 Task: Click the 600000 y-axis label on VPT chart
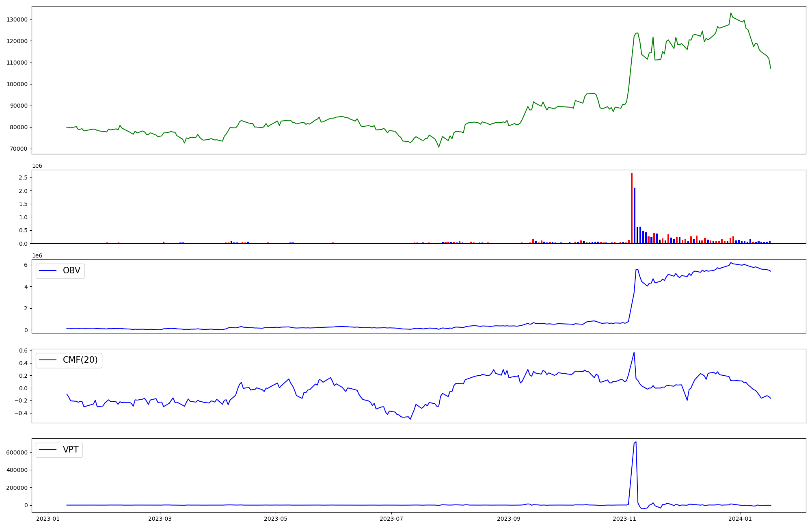tap(17, 452)
